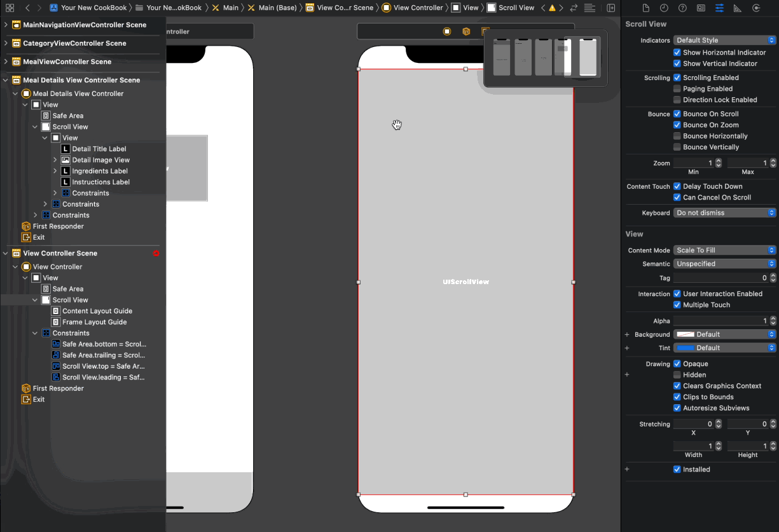Open the Semantic dropdown
The height and width of the screenshot is (532, 779).
(x=725, y=264)
